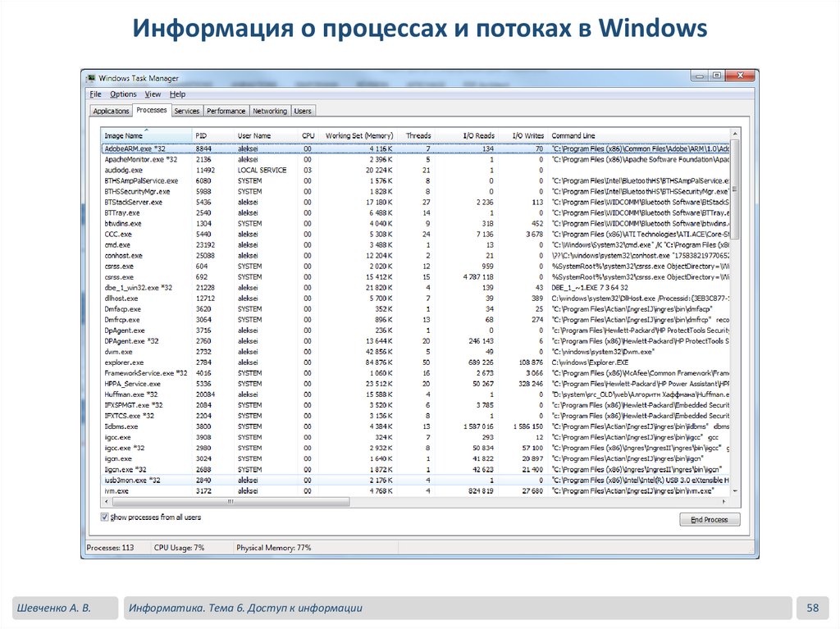Select the Dmfacp.exe process
Screen dimensions: 840x629
[415, 309]
